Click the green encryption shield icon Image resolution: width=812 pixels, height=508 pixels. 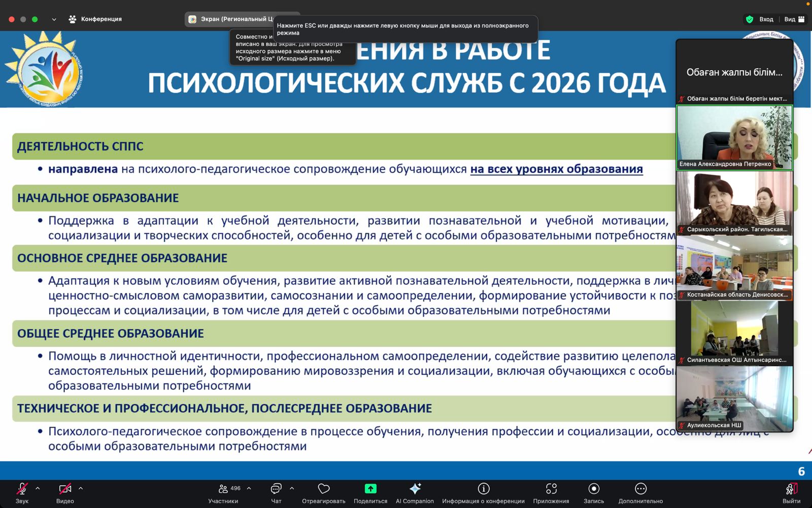point(750,19)
